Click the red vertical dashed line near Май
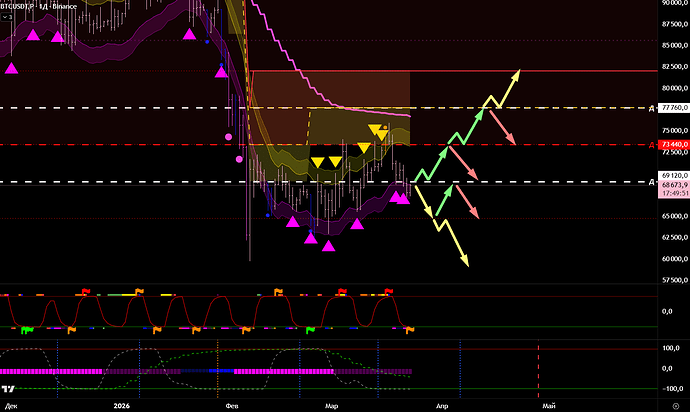This screenshot has width=690, height=412. [x=538, y=370]
